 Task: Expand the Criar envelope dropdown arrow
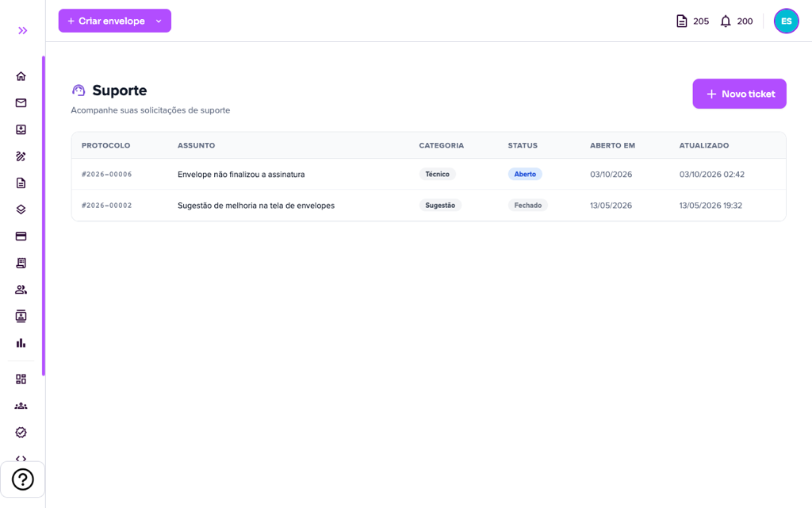point(159,21)
